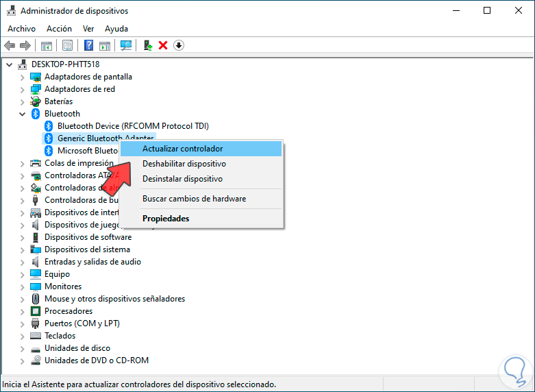
Task: Click the Teclados keyboard icon
Action: 36,336
